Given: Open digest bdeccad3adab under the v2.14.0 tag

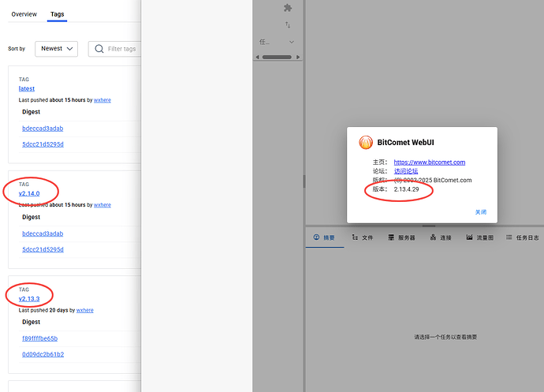Looking at the screenshot, I should point(43,233).
